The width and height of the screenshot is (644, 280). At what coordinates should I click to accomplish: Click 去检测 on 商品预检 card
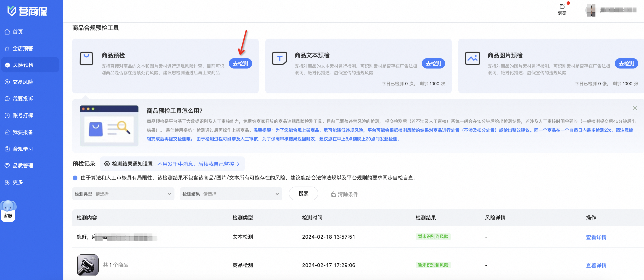(240, 63)
